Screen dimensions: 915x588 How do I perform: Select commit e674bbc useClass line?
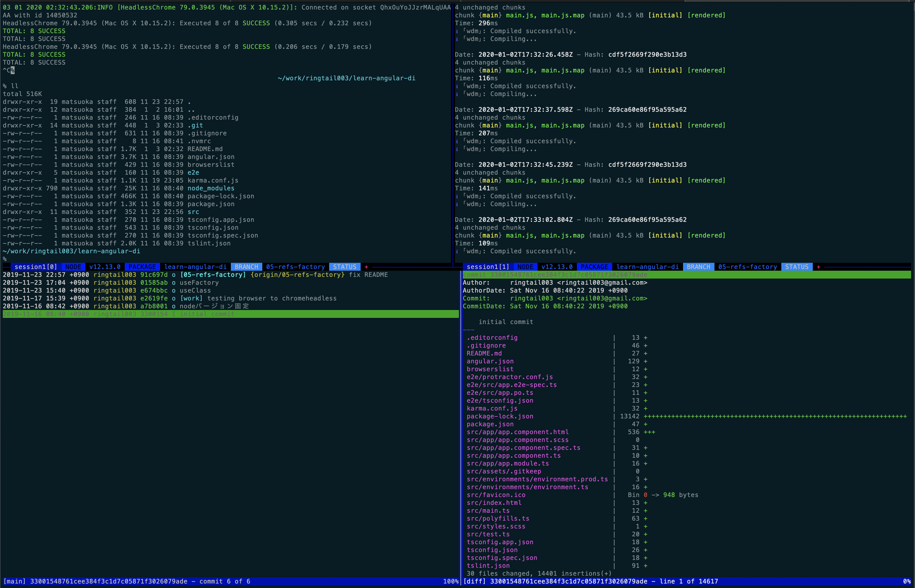[x=106, y=291]
